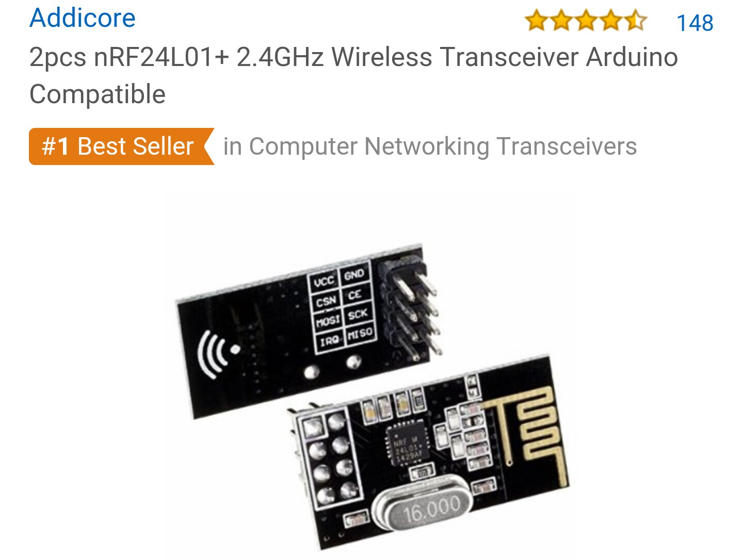Open Computer Networking Transceivers category link

pos(430,146)
